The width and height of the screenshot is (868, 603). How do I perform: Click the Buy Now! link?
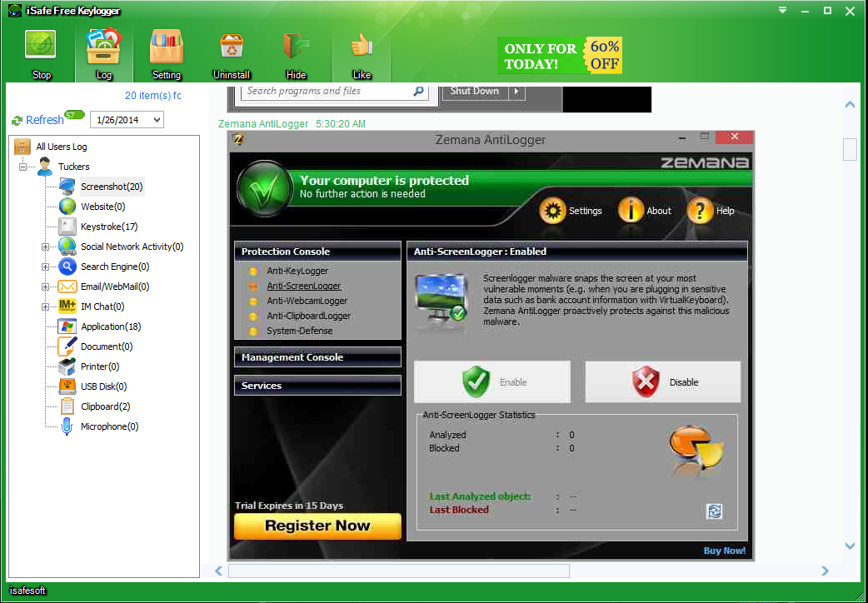(x=725, y=551)
